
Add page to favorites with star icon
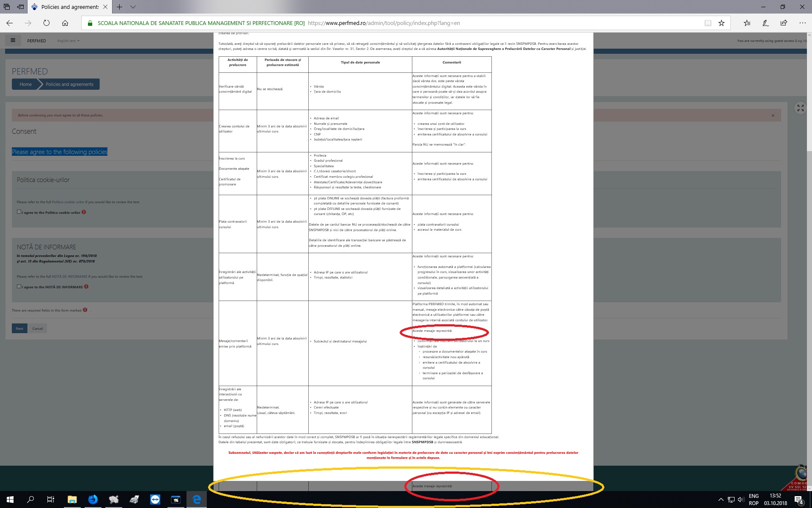(721, 23)
